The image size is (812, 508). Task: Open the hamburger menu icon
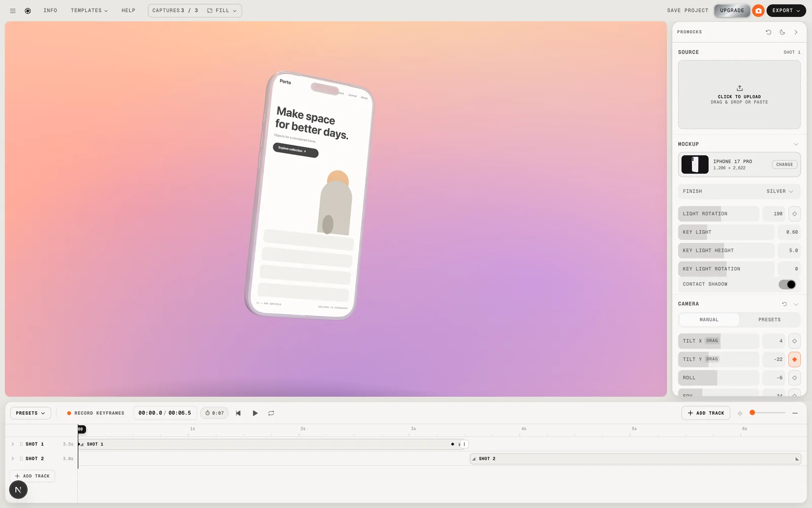coord(13,11)
